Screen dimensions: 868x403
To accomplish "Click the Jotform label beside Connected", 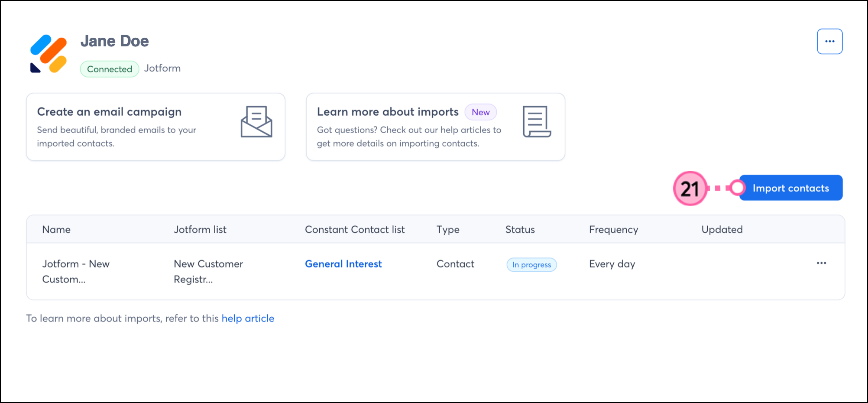I will pos(162,68).
